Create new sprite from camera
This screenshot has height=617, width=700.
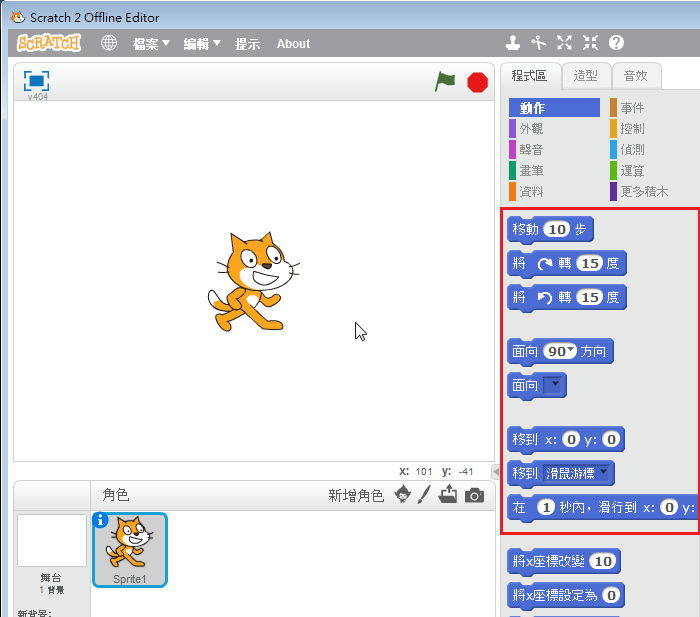[x=474, y=495]
